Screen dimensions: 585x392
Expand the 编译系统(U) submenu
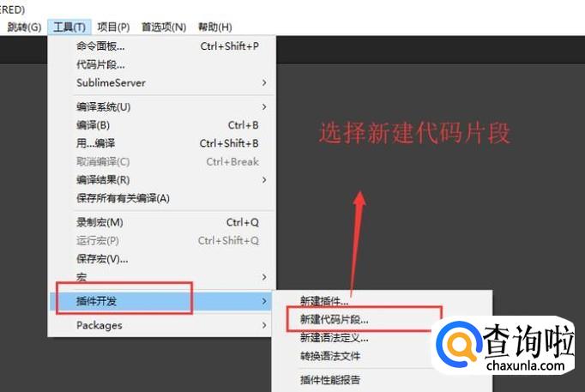click(161, 107)
